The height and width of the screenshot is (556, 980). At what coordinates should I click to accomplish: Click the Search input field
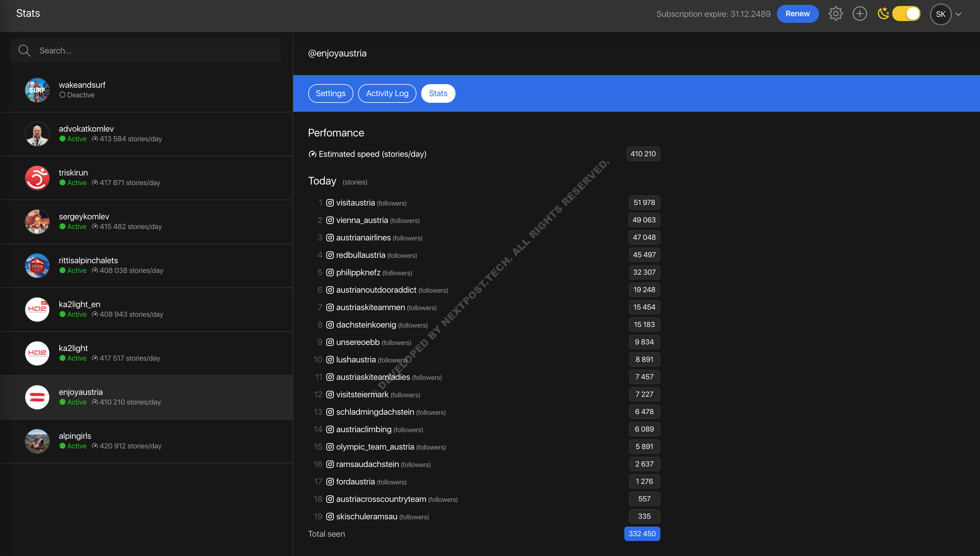coord(157,50)
